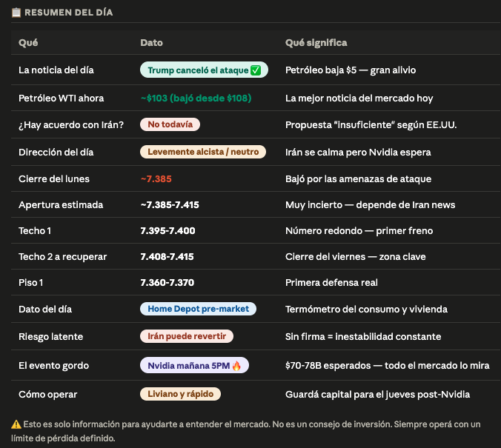The height and width of the screenshot is (448, 501).
Task: Click 'El evento gordo' row label
Action: [x=53, y=366]
